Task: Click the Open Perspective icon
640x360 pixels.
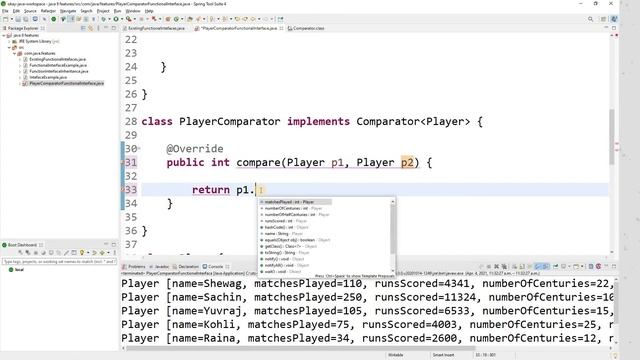Action: coord(604,19)
